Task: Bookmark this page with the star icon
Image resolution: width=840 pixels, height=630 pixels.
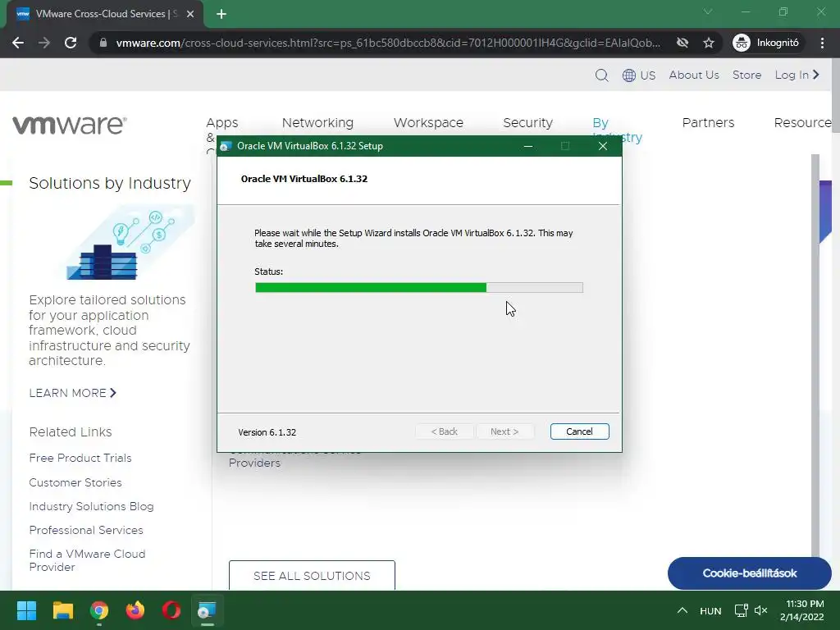Action: 709,43
